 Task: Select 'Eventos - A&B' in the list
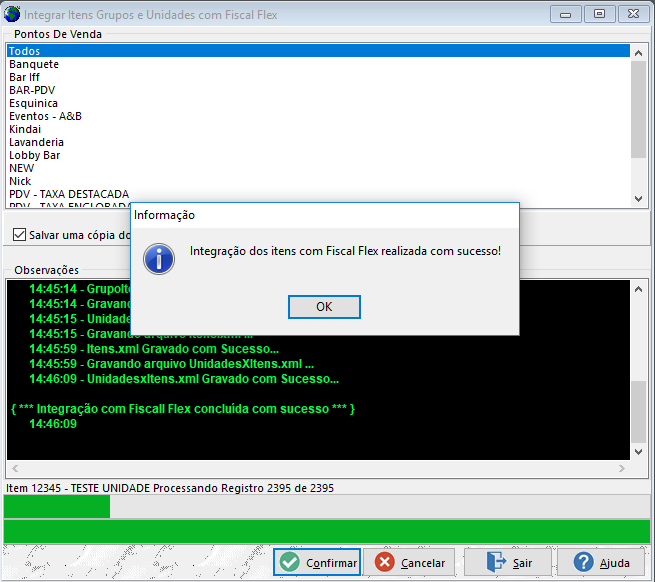(318, 116)
